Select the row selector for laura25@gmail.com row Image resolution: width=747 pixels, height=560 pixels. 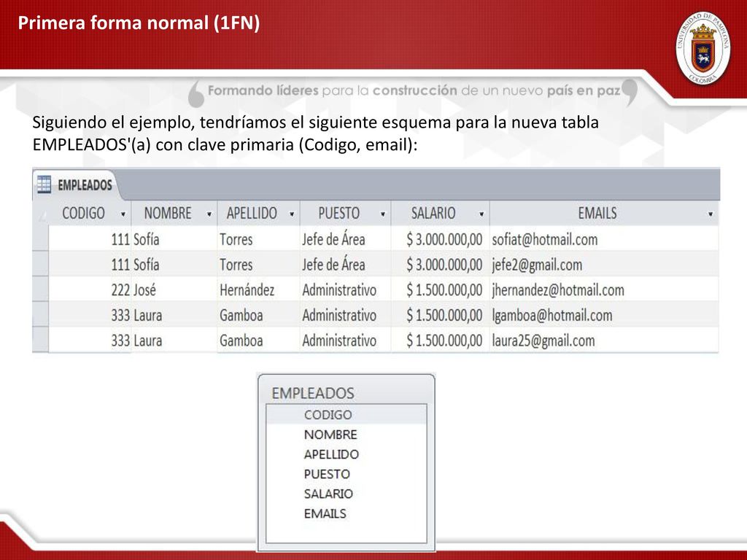pyautogui.click(x=41, y=340)
